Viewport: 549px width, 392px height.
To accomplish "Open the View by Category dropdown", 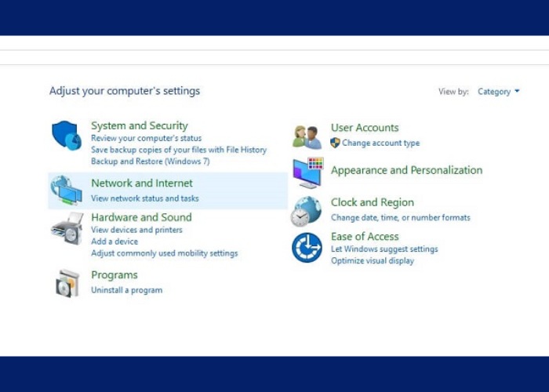I will click(499, 92).
